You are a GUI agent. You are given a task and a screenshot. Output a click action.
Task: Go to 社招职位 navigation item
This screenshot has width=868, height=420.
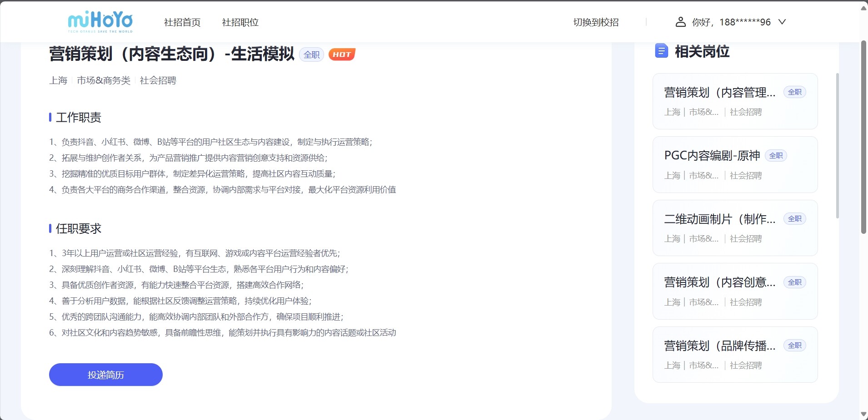tap(240, 22)
